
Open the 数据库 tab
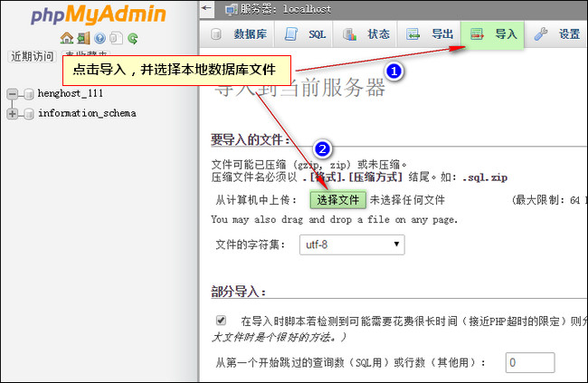pyautogui.click(x=239, y=34)
